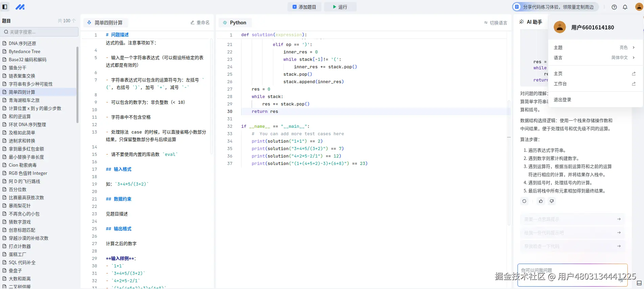Click the large avatar in user menu
Viewport: 644px width, 289px height.
click(x=560, y=27)
